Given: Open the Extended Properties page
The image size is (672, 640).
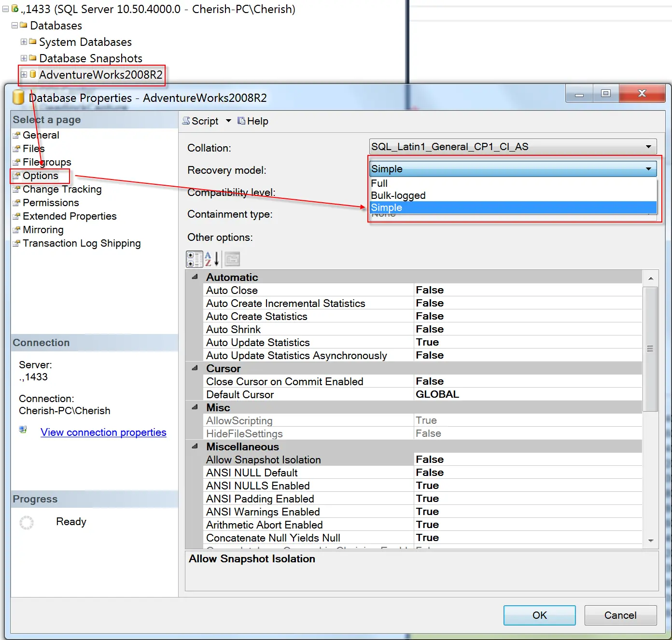Looking at the screenshot, I should pyautogui.click(x=70, y=216).
